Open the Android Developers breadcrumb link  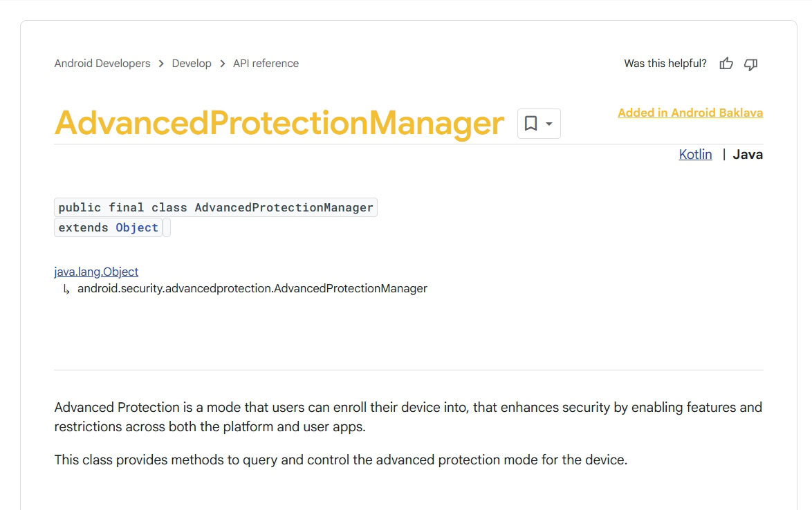pos(102,64)
